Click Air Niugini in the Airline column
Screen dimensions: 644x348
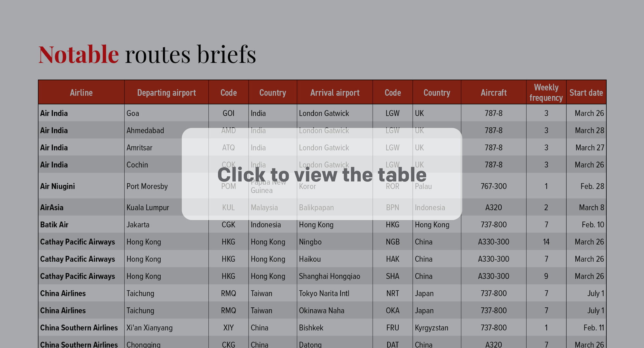coord(57,186)
